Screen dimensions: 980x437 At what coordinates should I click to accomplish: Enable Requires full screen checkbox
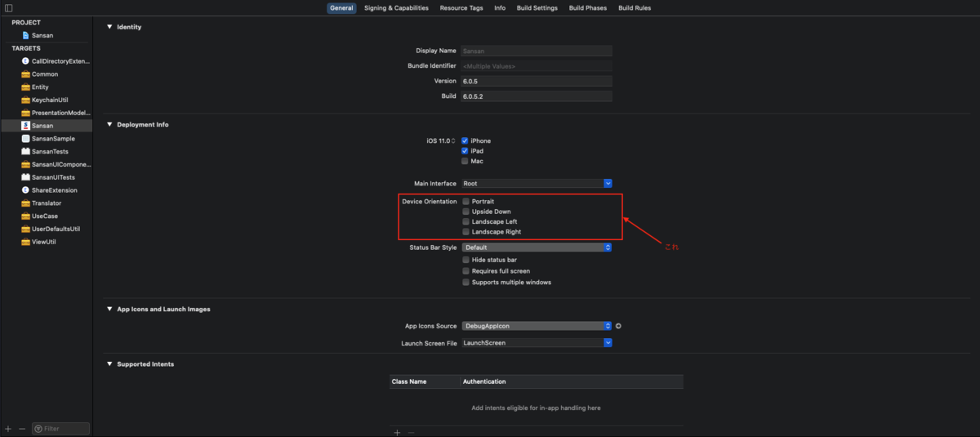[x=465, y=271]
